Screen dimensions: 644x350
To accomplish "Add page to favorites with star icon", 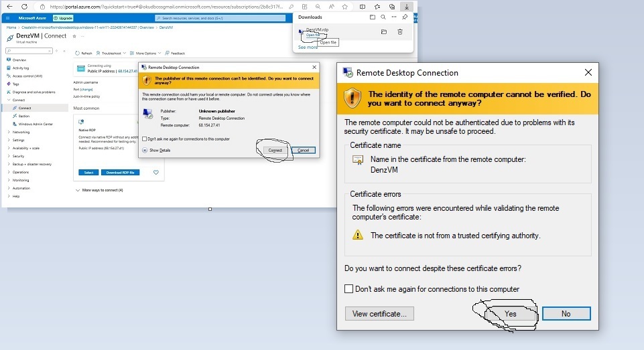I will pos(345,7).
